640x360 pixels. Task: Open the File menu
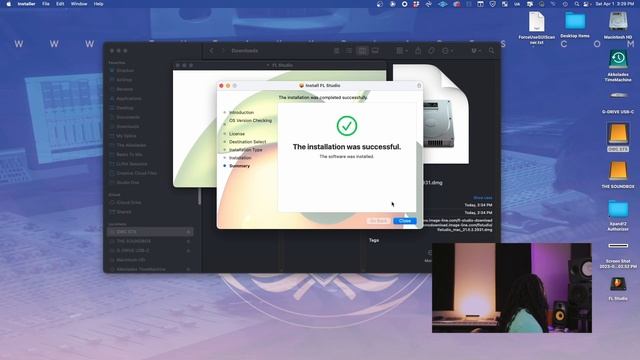click(46, 4)
